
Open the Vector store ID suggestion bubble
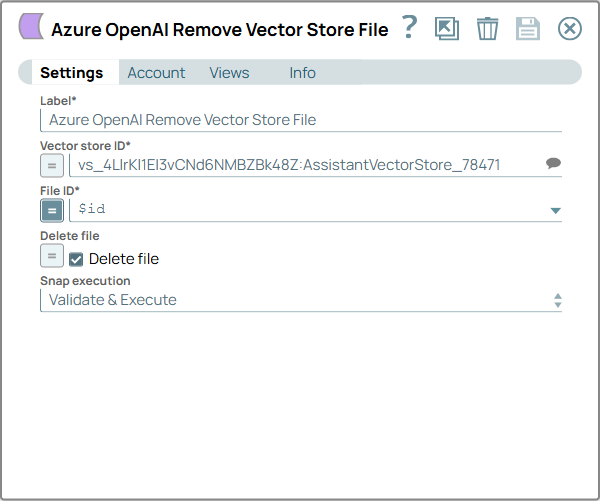click(553, 163)
